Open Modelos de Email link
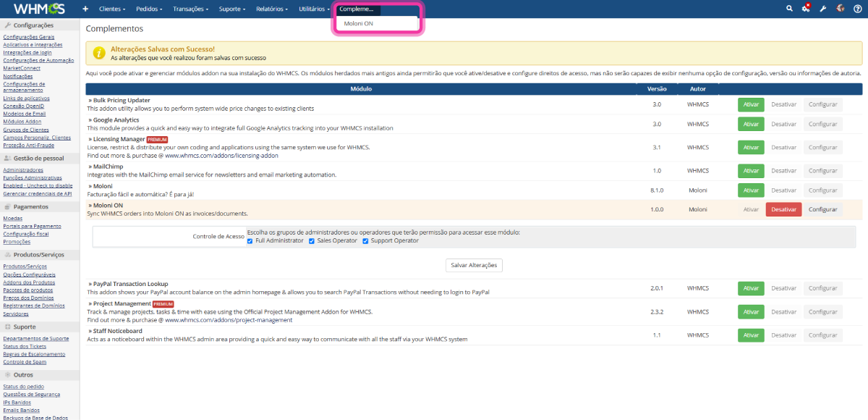The image size is (868, 420). [24, 114]
